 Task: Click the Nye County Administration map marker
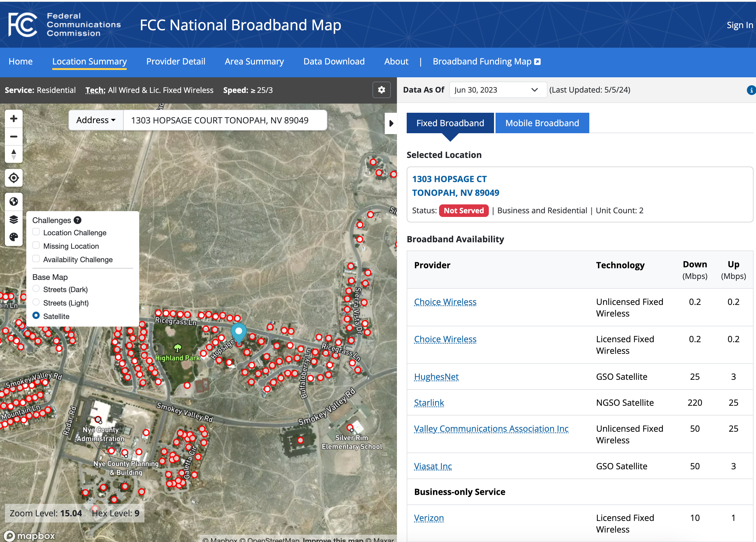(98, 419)
